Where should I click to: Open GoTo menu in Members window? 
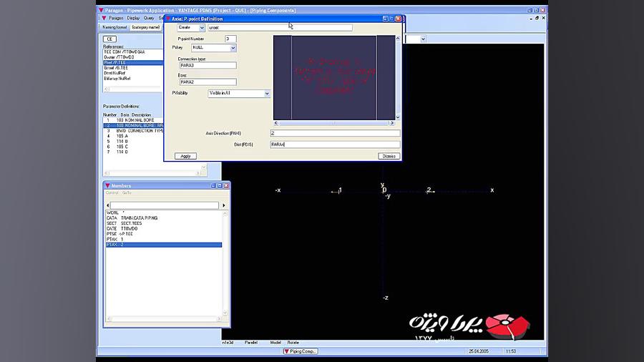click(x=127, y=192)
